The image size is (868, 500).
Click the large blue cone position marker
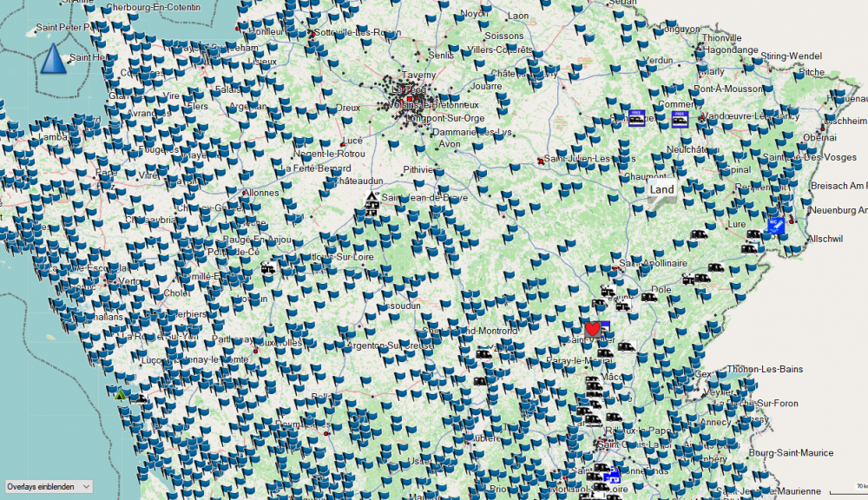[x=52, y=59]
